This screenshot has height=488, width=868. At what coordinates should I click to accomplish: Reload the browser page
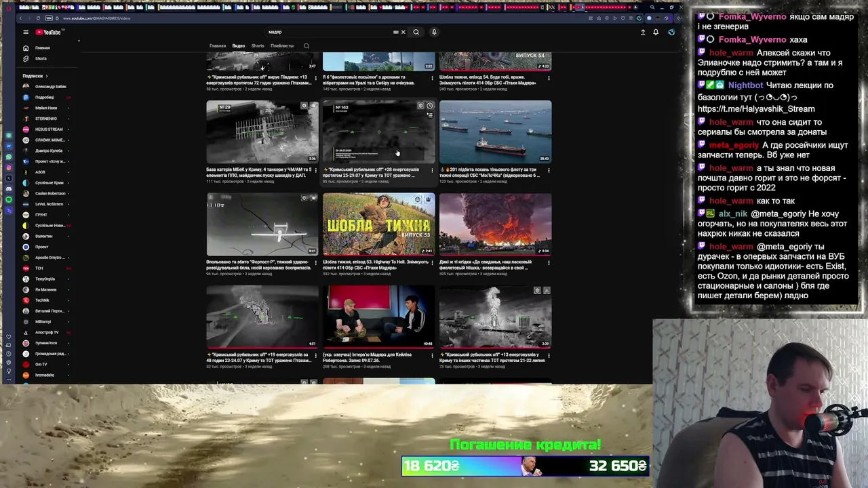tap(38, 18)
